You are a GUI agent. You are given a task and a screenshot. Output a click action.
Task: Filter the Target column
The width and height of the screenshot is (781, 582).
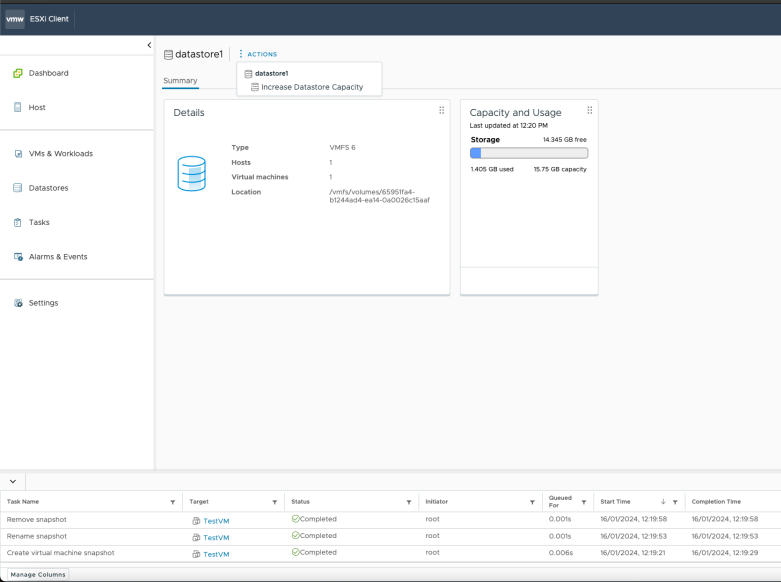pyautogui.click(x=274, y=502)
